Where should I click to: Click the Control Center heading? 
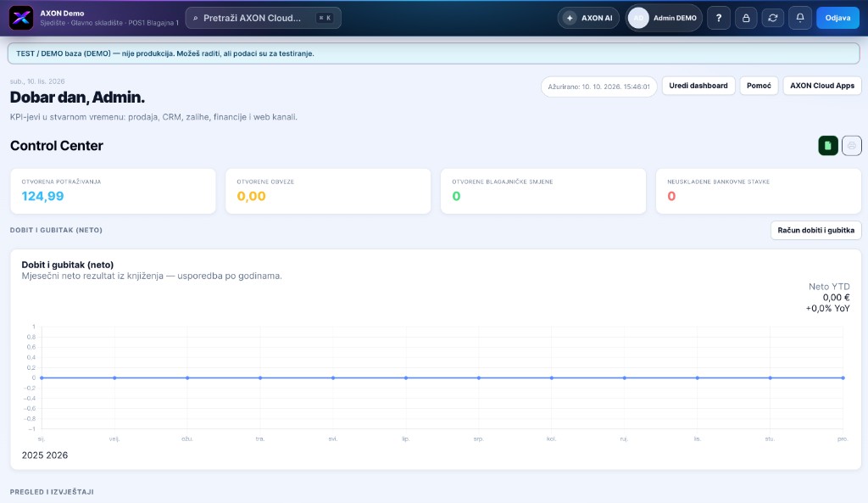(57, 146)
